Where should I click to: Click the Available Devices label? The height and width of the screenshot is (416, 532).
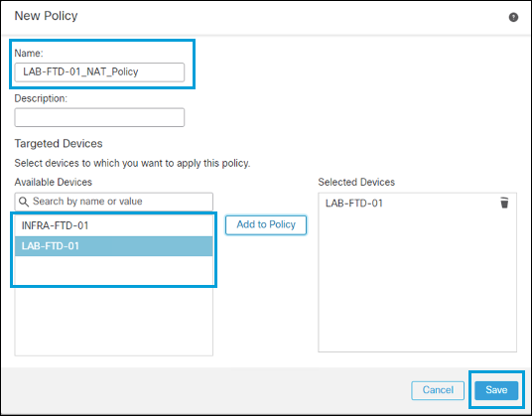(x=54, y=183)
